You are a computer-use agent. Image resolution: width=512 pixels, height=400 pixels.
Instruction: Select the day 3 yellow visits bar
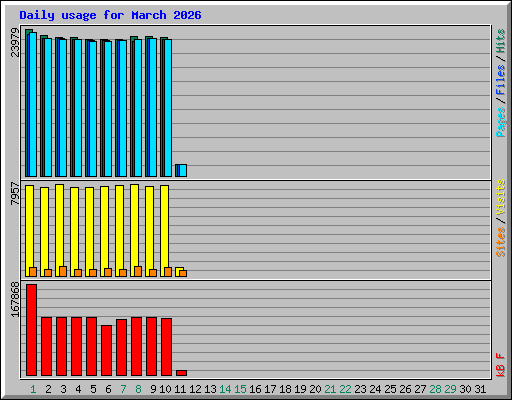pyautogui.click(x=59, y=230)
